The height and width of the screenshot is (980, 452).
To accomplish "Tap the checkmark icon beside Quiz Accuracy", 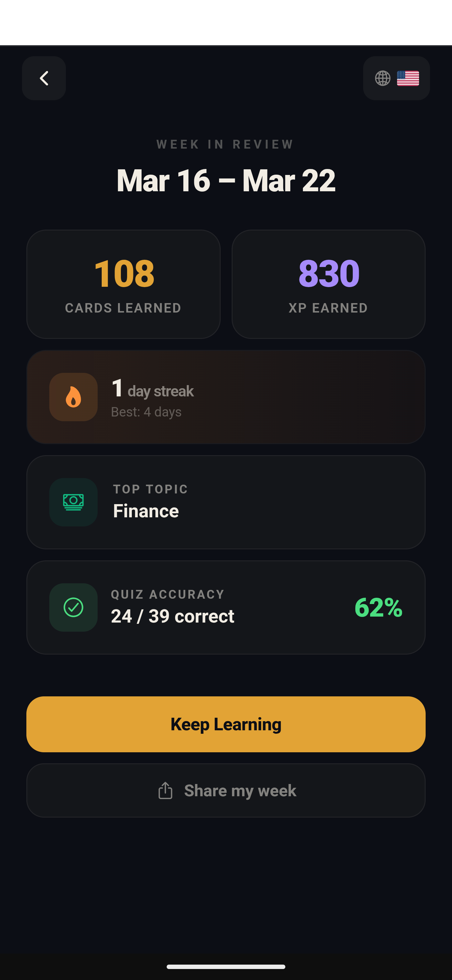I will click(x=73, y=607).
